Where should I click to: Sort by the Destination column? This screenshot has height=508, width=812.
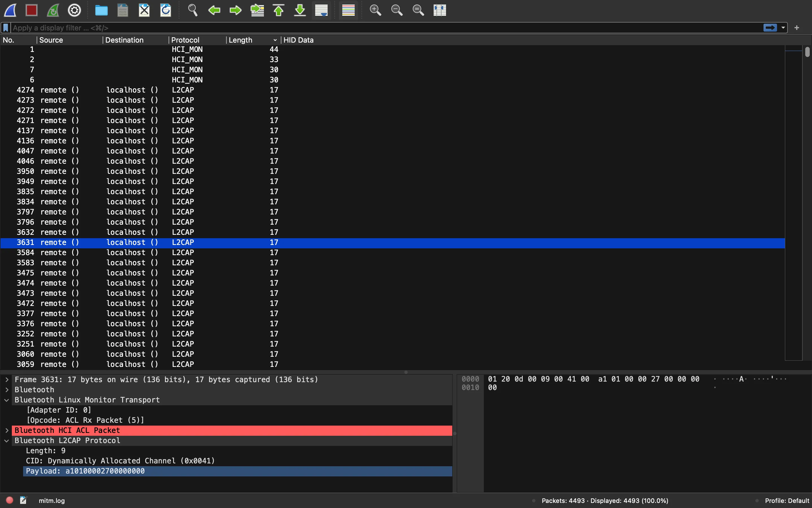click(x=136, y=40)
